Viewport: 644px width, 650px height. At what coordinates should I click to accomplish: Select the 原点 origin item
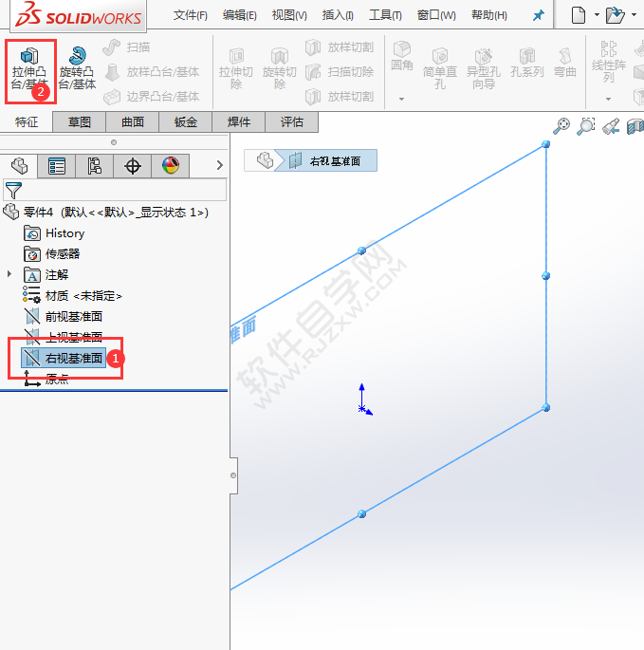click(x=46, y=379)
